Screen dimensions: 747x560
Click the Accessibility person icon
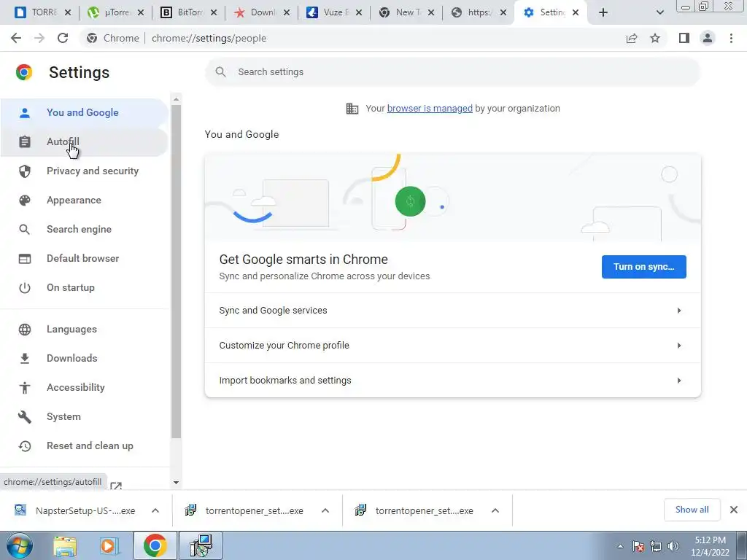click(24, 388)
